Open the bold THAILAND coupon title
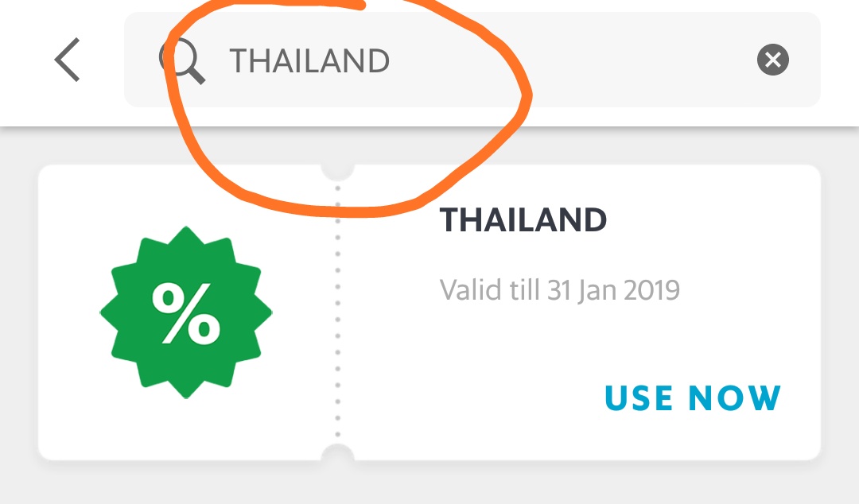Viewport: 859px width, 504px height. [523, 220]
